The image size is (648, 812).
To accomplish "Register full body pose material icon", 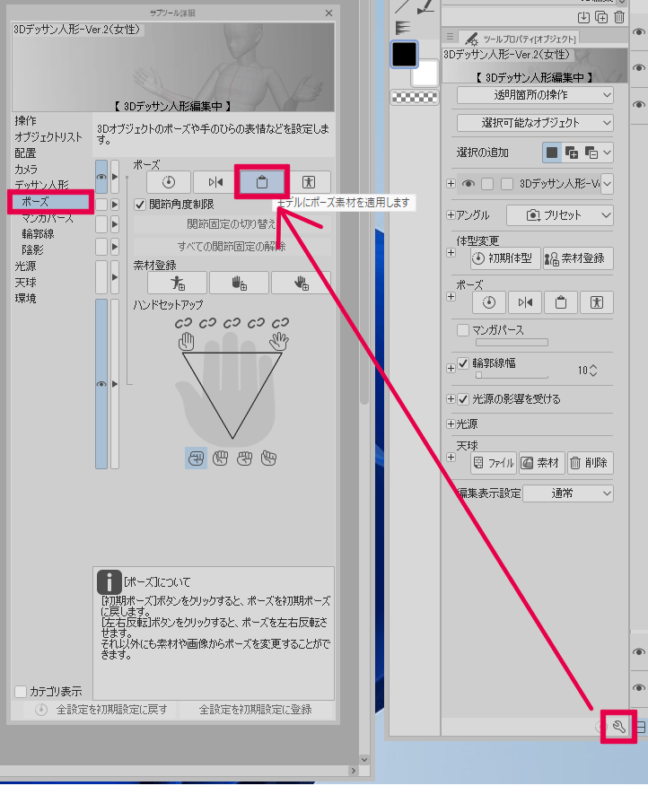I will point(177,283).
